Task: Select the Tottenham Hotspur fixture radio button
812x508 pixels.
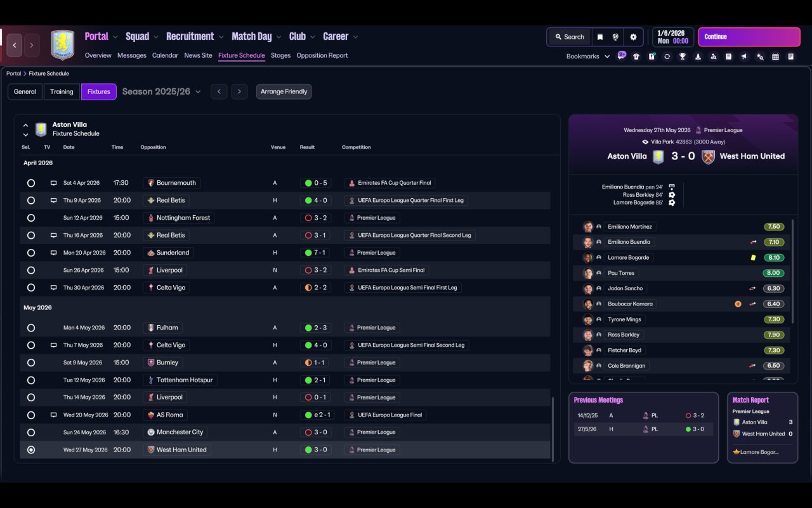Action: tap(31, 380)
